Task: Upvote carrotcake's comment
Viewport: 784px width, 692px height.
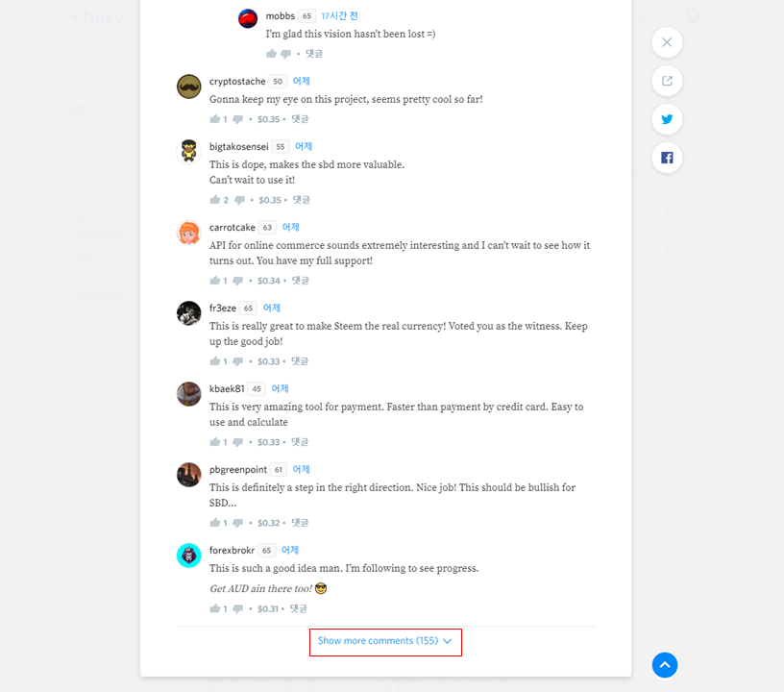Action: [x=215, y=281]
